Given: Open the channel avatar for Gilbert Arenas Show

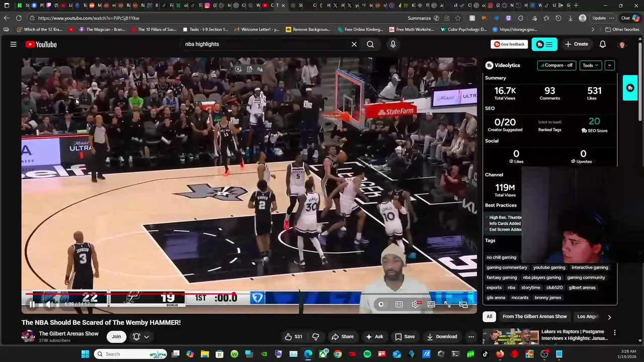Looking at the screenshot, I should point(28,336).
